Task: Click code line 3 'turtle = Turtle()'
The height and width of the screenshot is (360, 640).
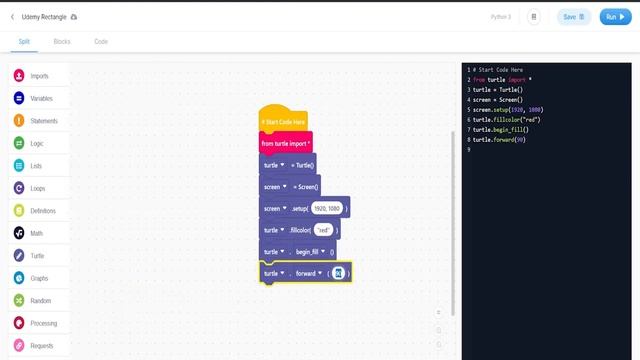Action: click(498, 90)
